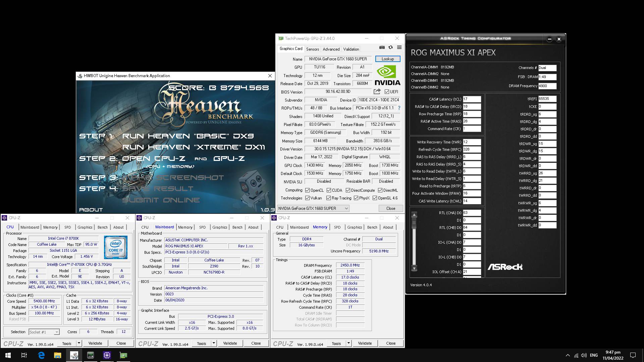Click Validate in CPU-Z CPU window

pyautogui.click(x=95, y=343)
